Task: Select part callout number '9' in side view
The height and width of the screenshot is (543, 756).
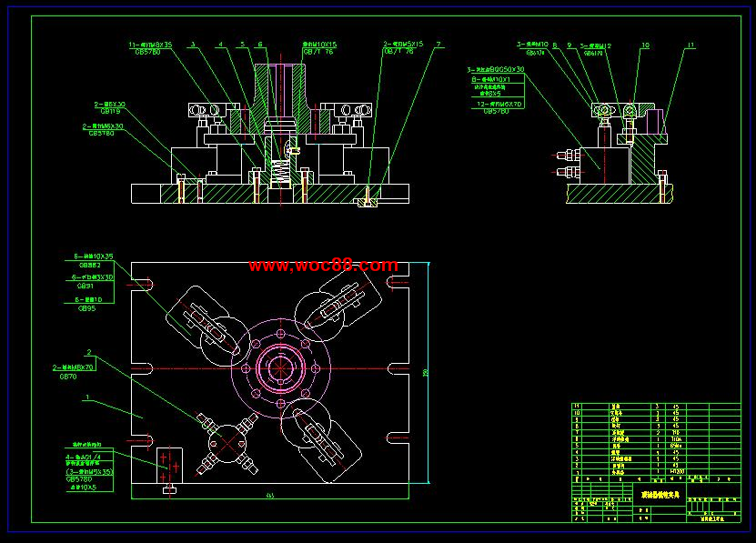Action: 570,45
